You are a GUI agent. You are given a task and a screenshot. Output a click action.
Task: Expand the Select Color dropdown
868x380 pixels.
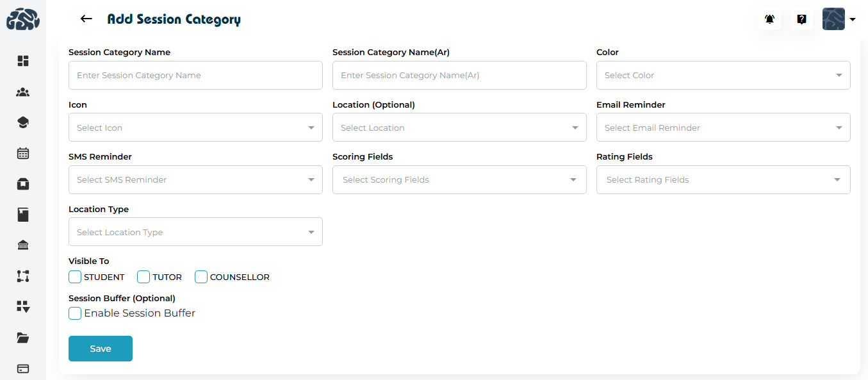[723, 76]
